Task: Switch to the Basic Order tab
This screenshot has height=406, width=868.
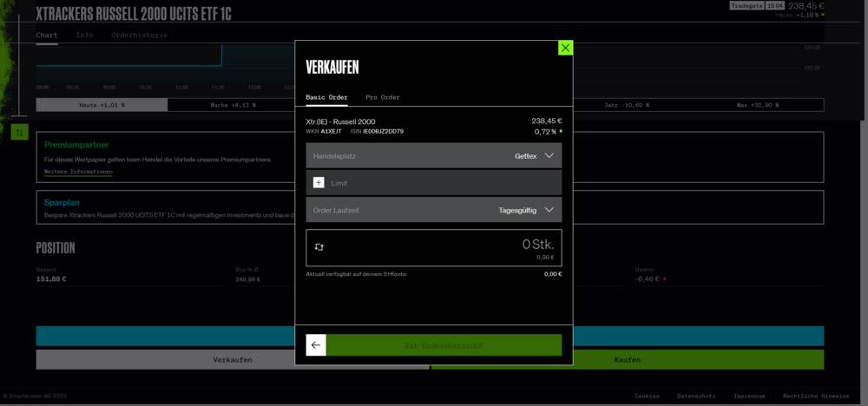Action: coord(326,97)
